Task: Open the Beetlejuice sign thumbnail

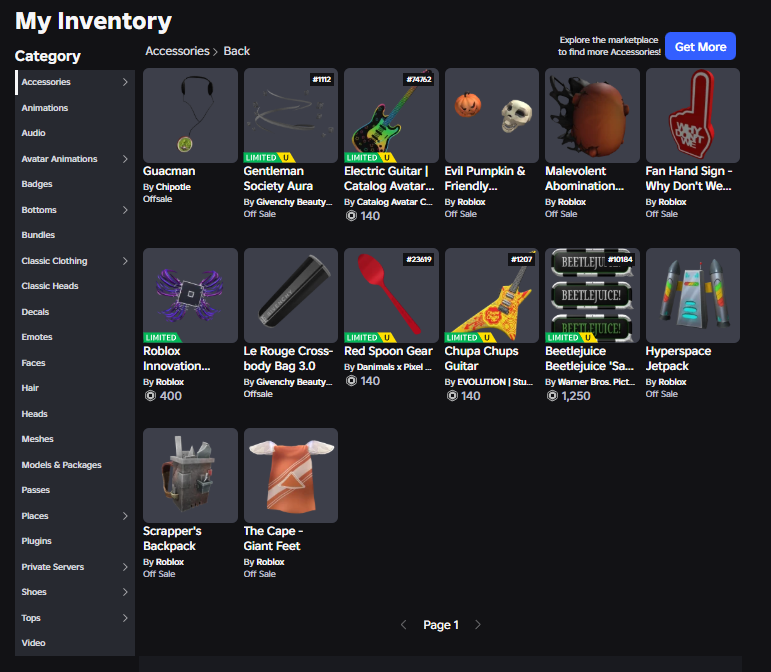Action: pyautogui.click(x=593, y=295)
